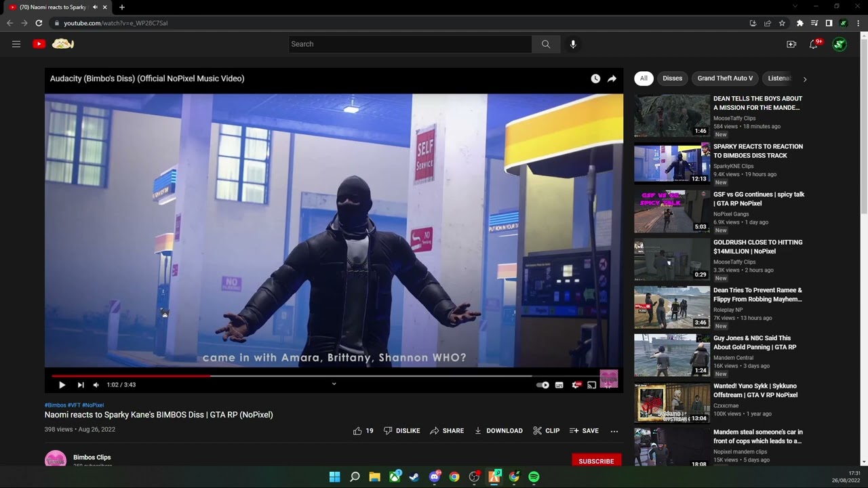This screenshot has height=488, width=868.
Task: Open a new browser tab
Action: [122, 7]
